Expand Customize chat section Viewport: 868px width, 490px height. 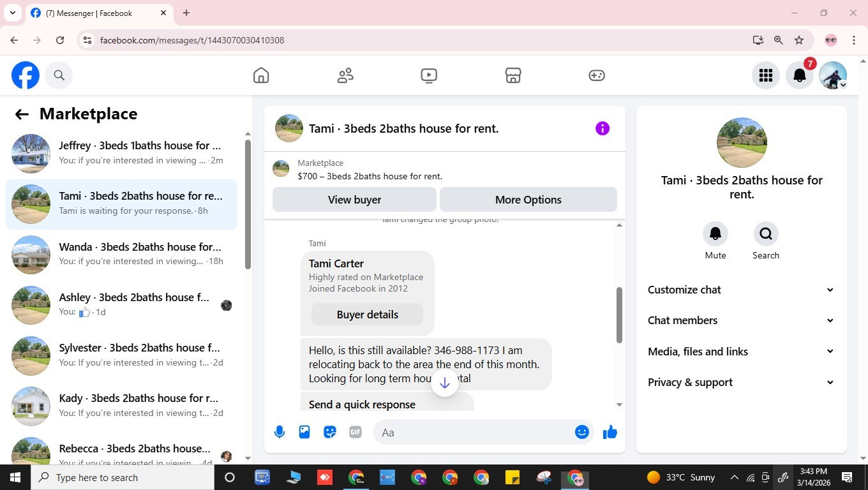click(x=741, y=290)
